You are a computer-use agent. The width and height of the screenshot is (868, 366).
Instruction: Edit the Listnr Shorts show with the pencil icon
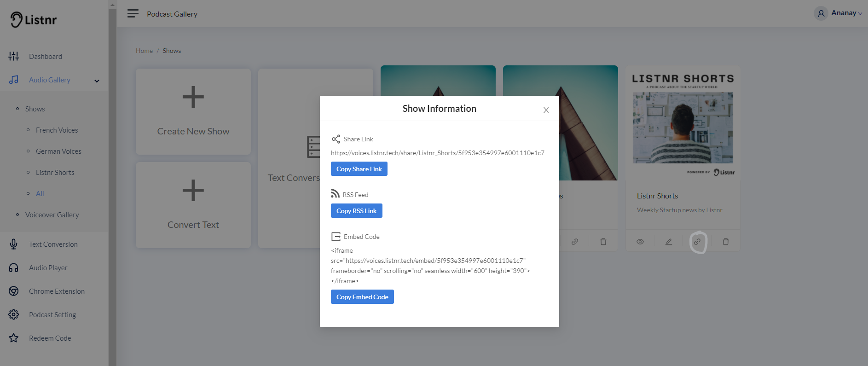[x=669, y=242]
